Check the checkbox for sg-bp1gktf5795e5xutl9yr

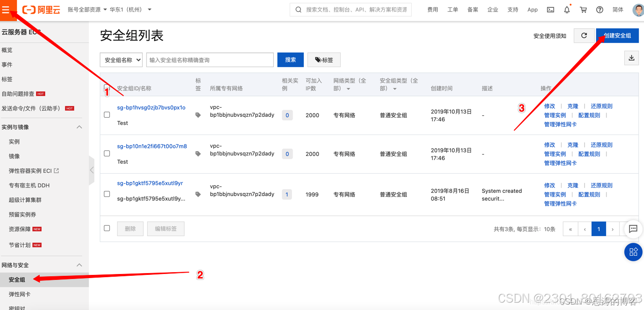click(107, 194)
